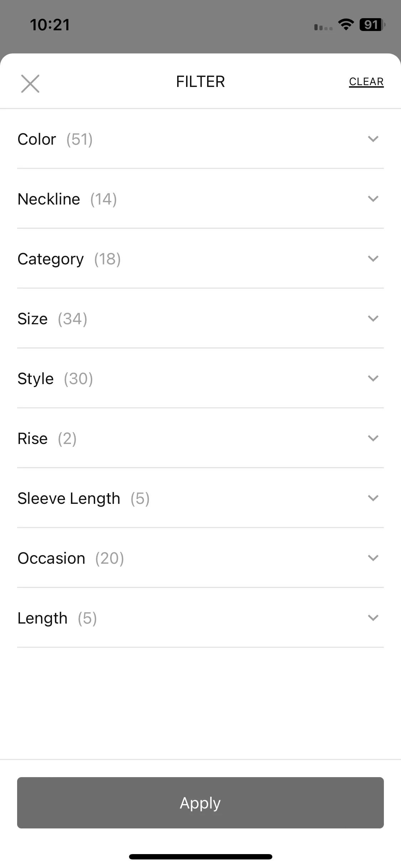The height and width of the screenshot is (868, 401).
Task: Expand the Sleeve Length chevron
Action: click(x=373, y=498)
